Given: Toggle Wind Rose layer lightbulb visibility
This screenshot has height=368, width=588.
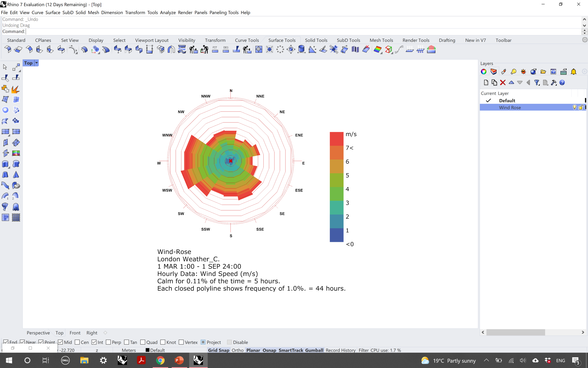Looking at the screenshot, I should (574, 107).
